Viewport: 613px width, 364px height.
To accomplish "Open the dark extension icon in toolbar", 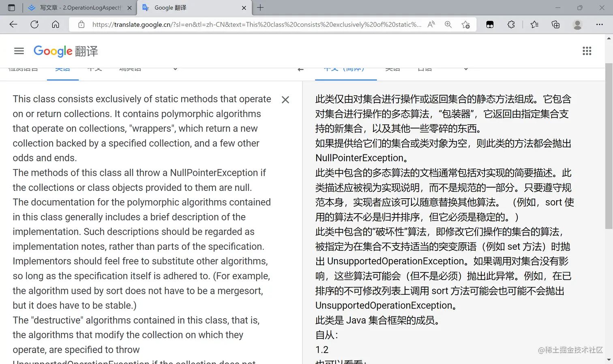I will point(490,24).
